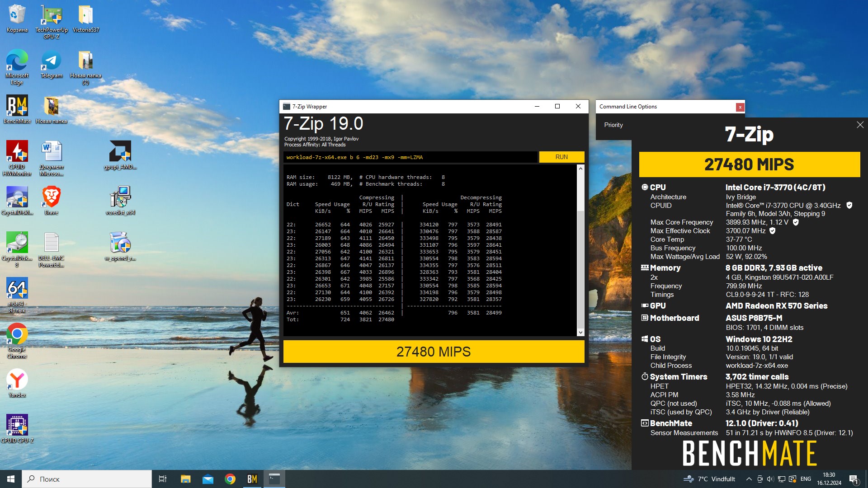This screenshot has height=488, width=868.
Task: Click the 3,702 timer calls text
Action: tap(757, 377)
